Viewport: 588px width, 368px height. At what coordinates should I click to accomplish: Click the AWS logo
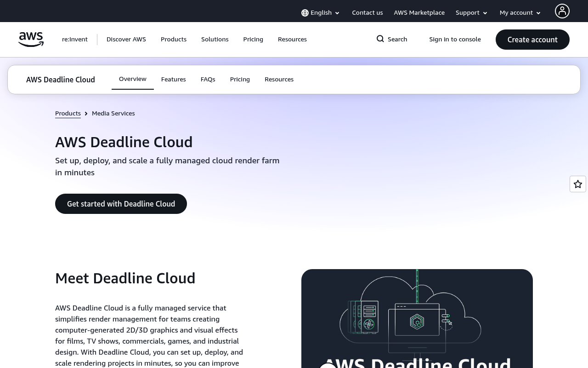point(31,40)
